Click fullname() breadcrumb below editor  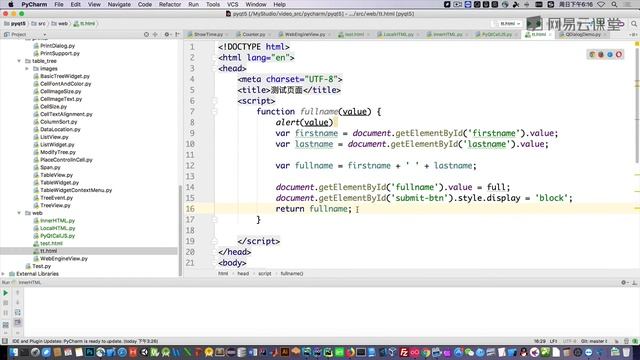point(292,273)
